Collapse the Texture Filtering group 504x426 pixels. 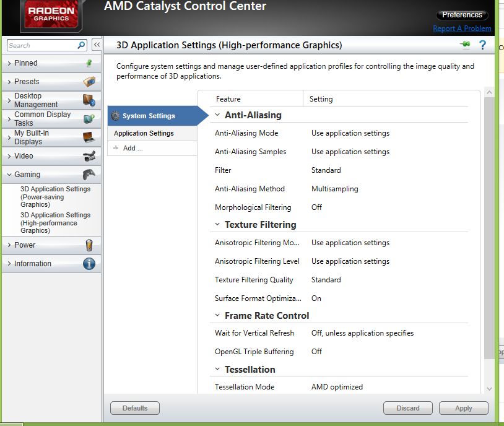tap(217, 224)
